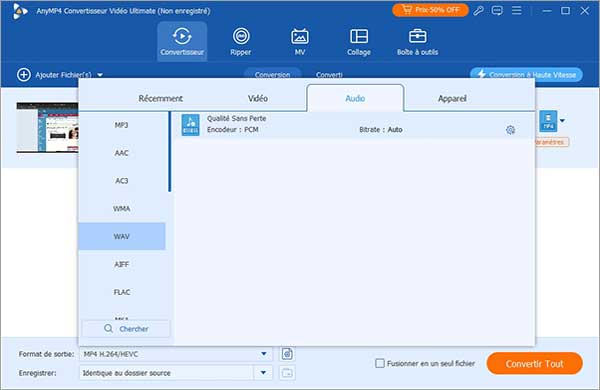Choose AIFF in the format list

click(122, 264)
